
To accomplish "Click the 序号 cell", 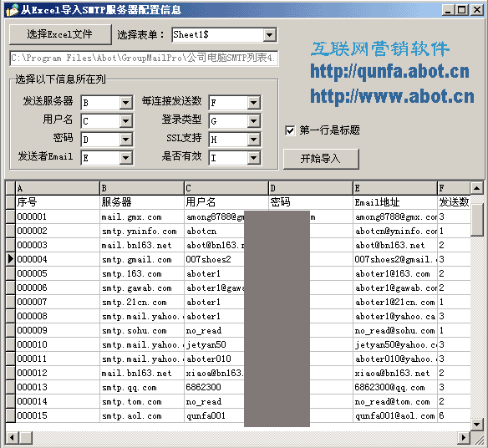I will (58, 202).
